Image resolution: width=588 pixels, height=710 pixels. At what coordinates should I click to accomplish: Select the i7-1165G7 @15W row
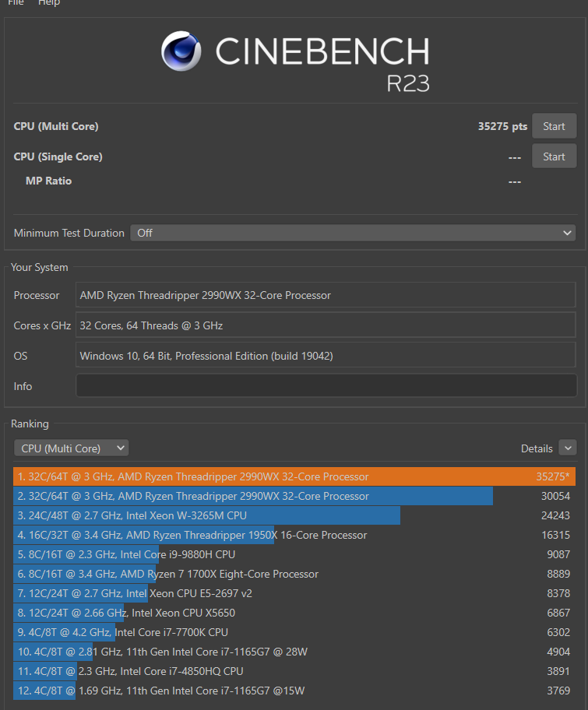coord(294,691)
